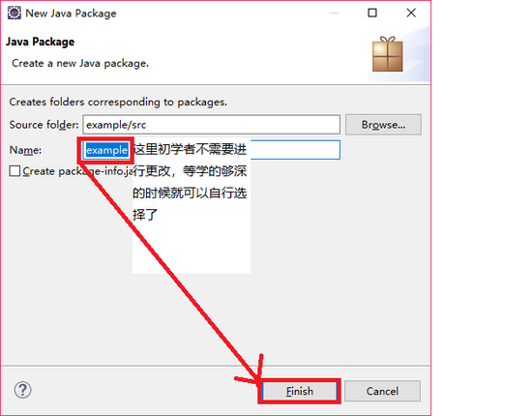This screenshot has height=416, width=532.
Task: Focus the Source folder field containing example/src
Action: [211, 125]
